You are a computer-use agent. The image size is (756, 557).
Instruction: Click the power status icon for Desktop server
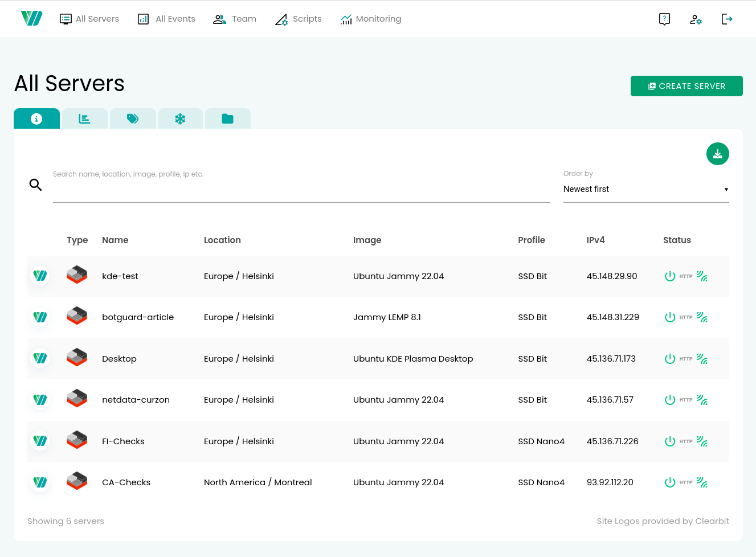pos(670,359)
